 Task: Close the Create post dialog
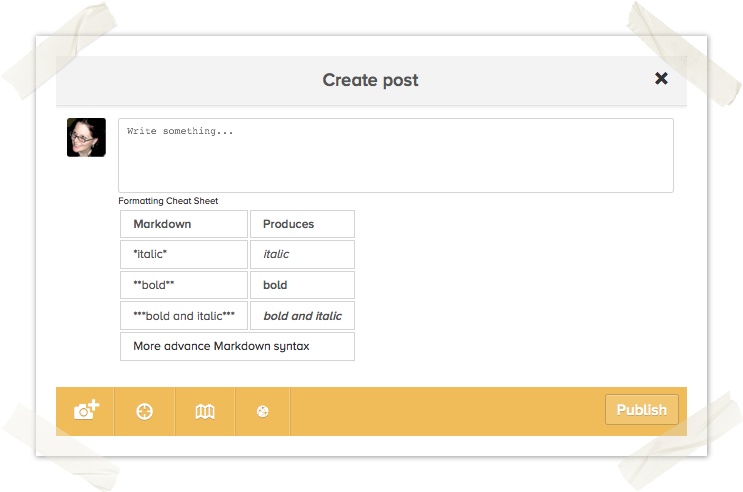tap(661, 79)
